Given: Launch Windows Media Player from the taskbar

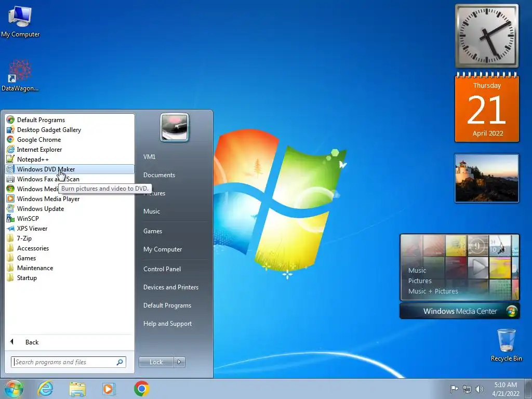Looking at the screenshot, I should pos(109,389).
